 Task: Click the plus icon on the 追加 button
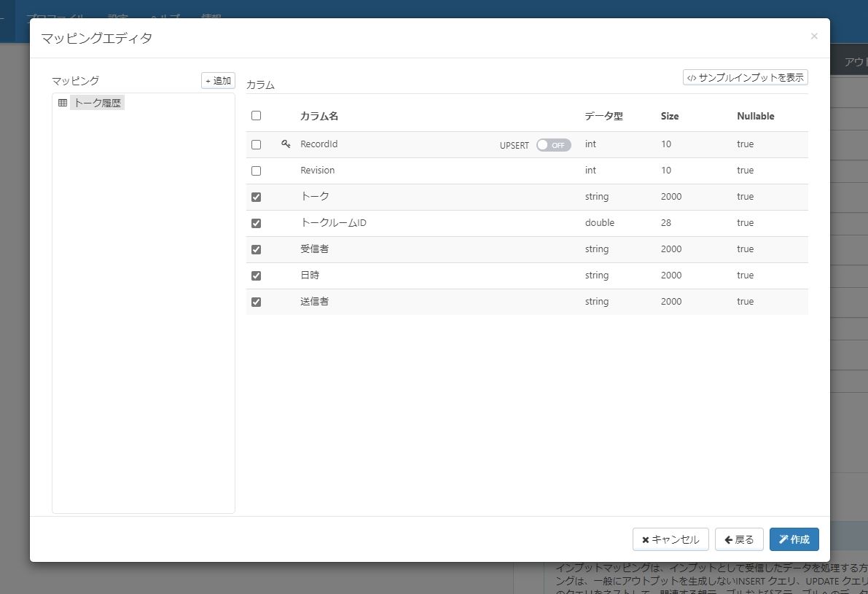[209, 80]
